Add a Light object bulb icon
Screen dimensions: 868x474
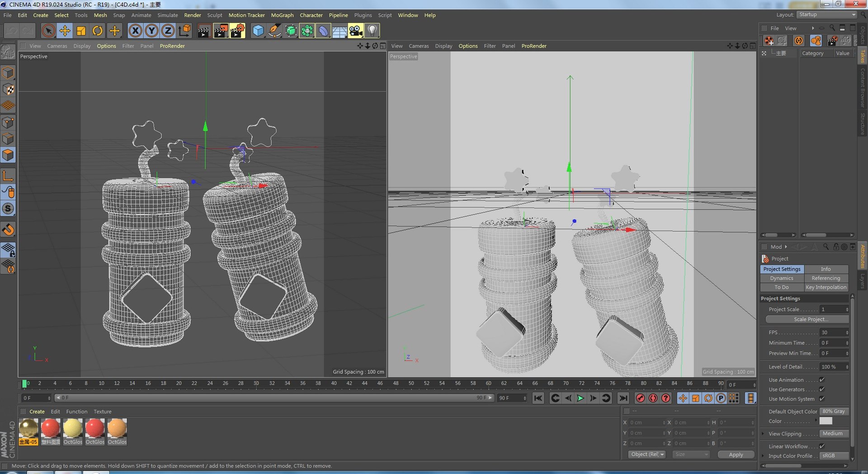tap(372, 31)
